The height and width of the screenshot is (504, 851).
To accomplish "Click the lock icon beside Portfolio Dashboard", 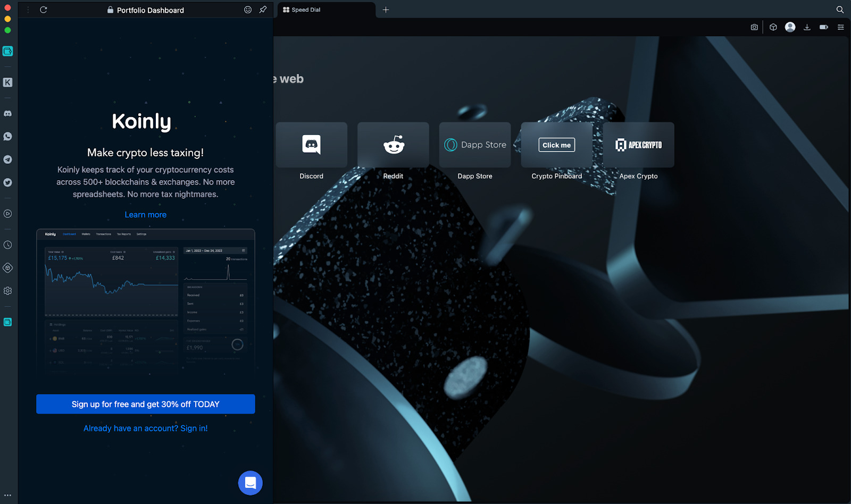I will tap(110, 10).
